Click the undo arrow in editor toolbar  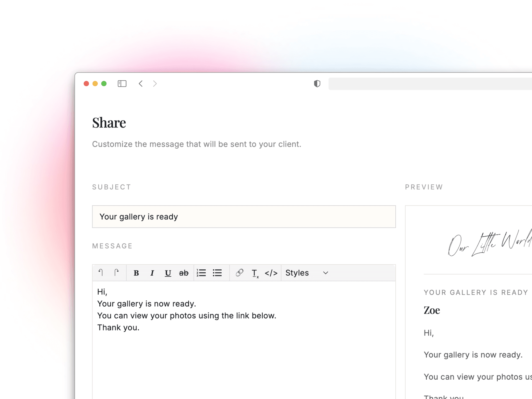101,273
